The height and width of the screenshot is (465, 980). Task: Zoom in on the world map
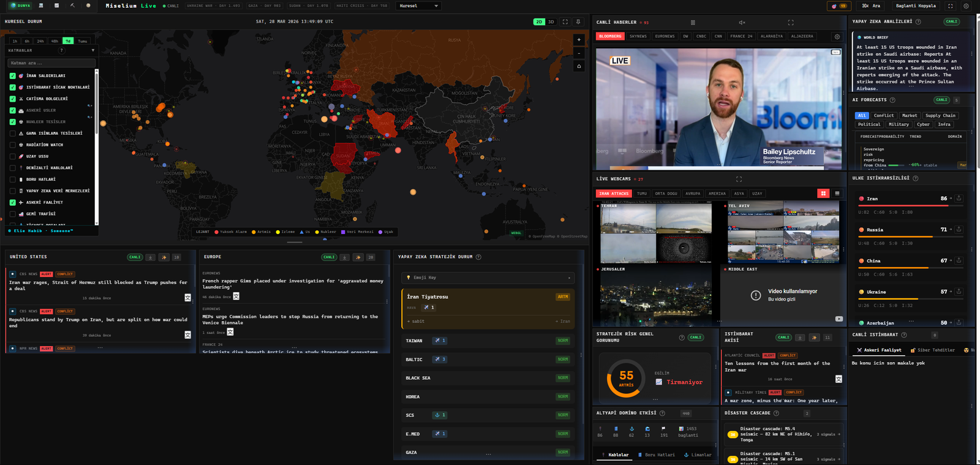coord(579,40)
